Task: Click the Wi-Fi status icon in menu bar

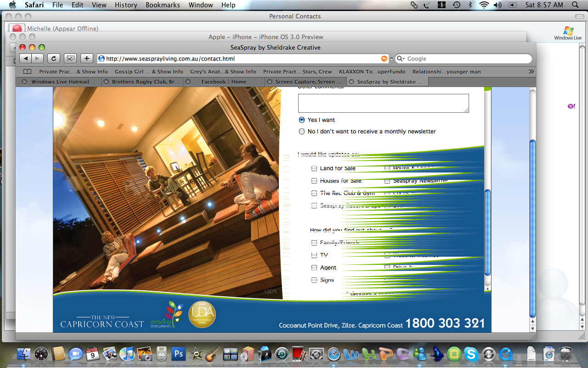Action: pos(484,5)
